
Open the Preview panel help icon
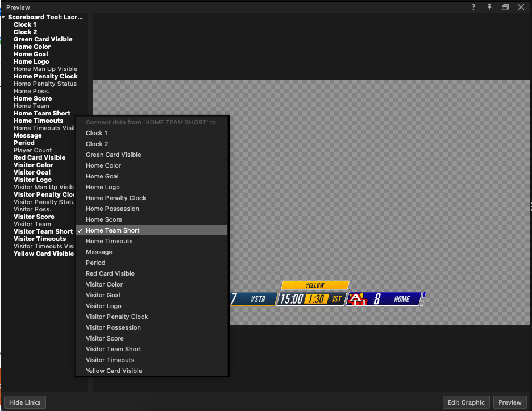pyautogui.click(x=473, y=7)
